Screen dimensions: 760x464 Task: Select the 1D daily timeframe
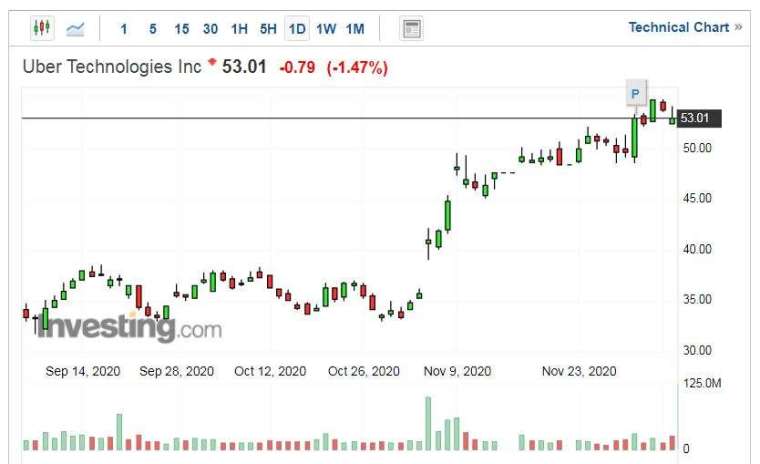point(297,29)
